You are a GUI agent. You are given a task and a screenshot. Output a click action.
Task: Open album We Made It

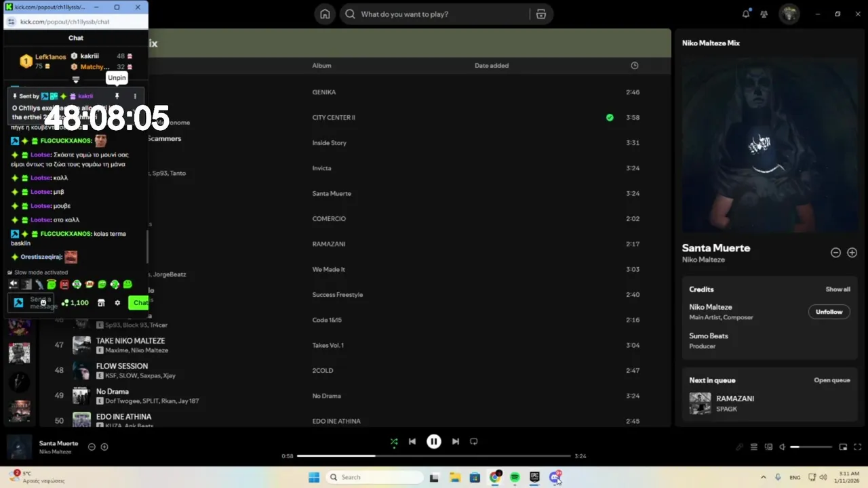click(329, 270)
